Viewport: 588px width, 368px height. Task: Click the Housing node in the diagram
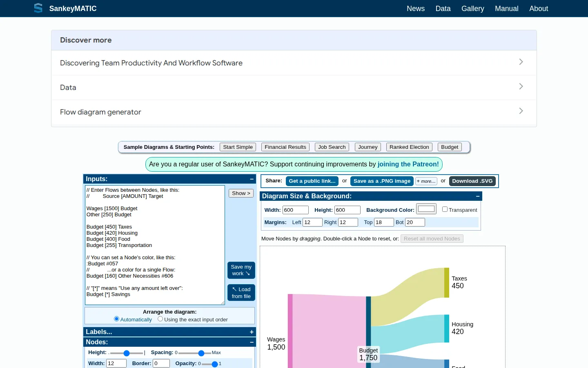click(x=447, y=328)
